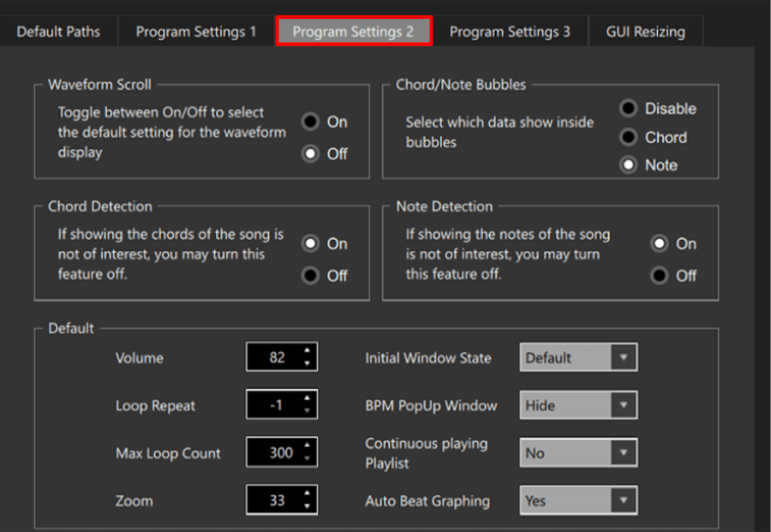Screen dimensions: 771x532
Task: Turn Note Detection Off
Action: pos(660,276)
